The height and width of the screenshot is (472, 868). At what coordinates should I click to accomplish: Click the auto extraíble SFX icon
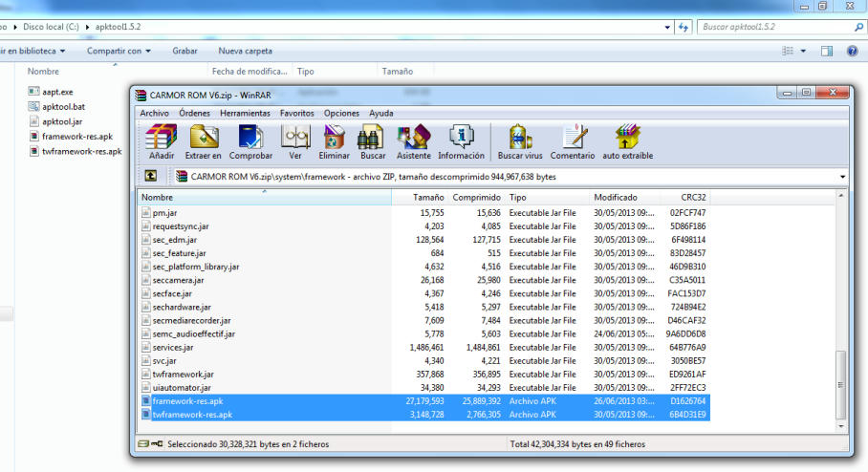[x=627, y=141]
